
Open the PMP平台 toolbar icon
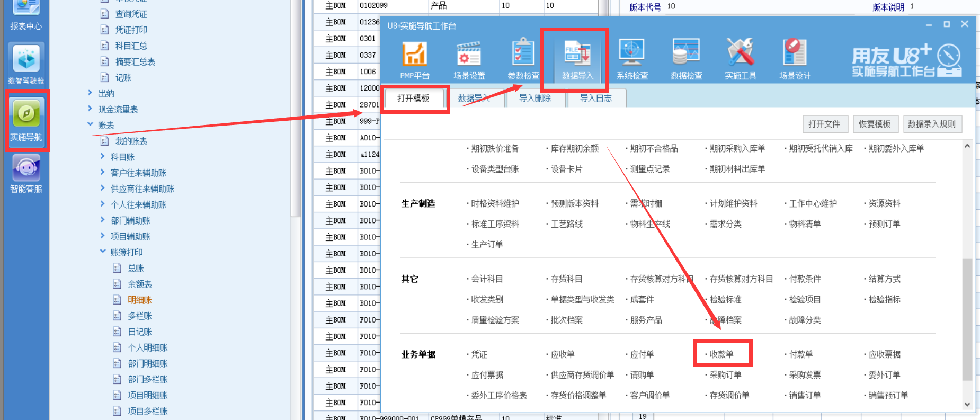point(415,60)
